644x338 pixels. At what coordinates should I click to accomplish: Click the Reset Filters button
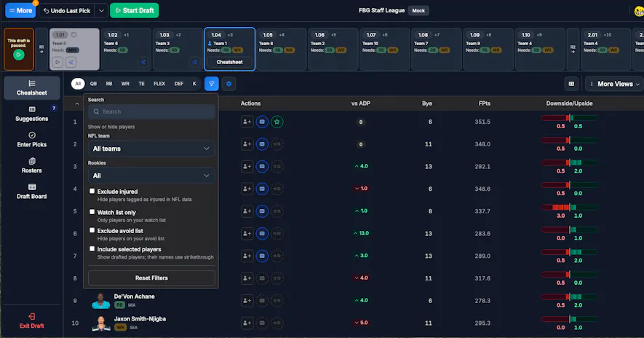pyautogui.click(x=151, y=278)
